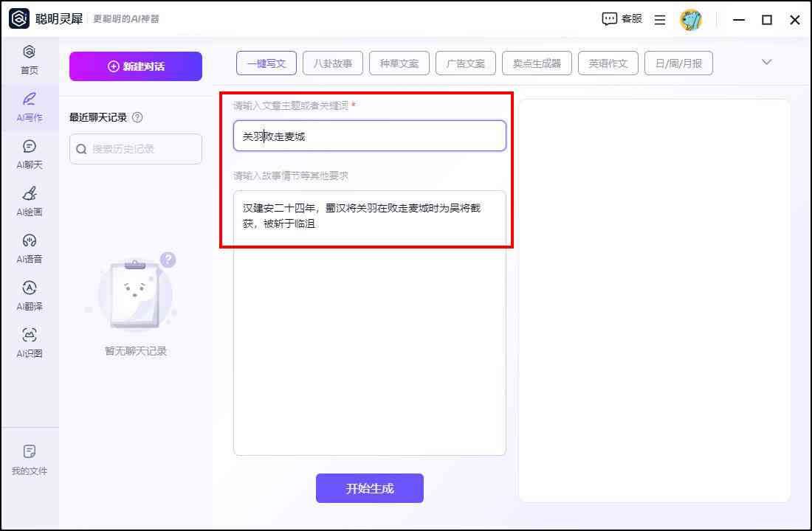
Task: Click the search magnifier in history box
Action: pos(81,149)
